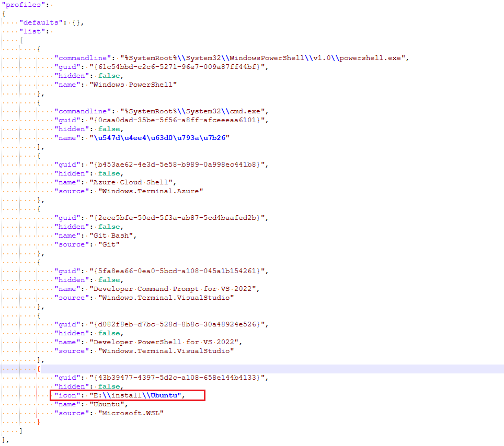
Task: Click guid value starting with 5fa8ea66
Action: [177, 272]
